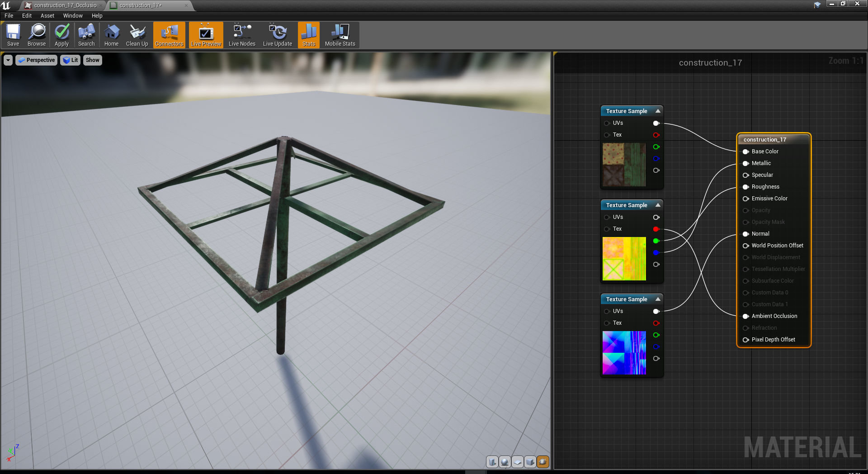The height and width of the screenshot is (474, 868).
Task: Set preview mesh to plane
Action: pos(518,462)
